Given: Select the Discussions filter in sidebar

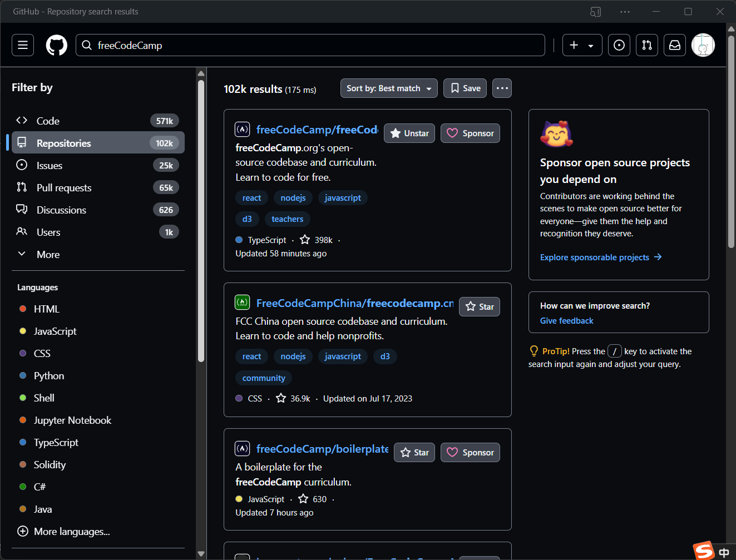Looking at the screenshot, I should (x=61, y=210).
